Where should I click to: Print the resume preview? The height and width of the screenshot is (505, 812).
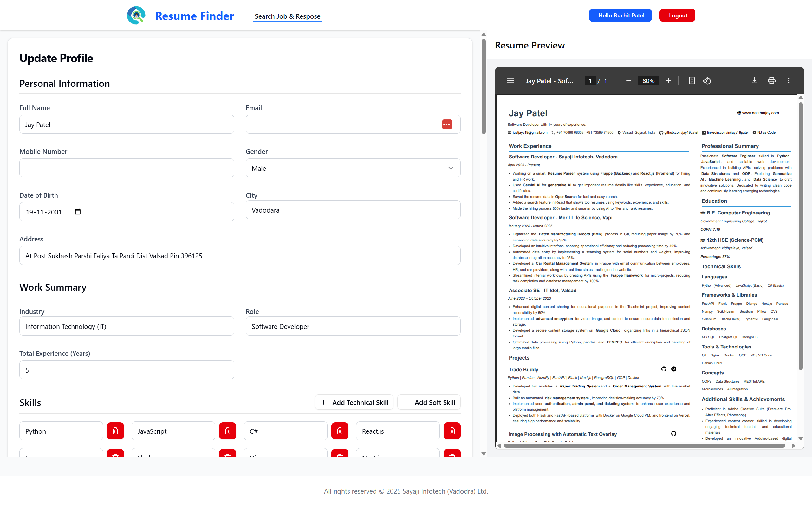tap(771, 80)
